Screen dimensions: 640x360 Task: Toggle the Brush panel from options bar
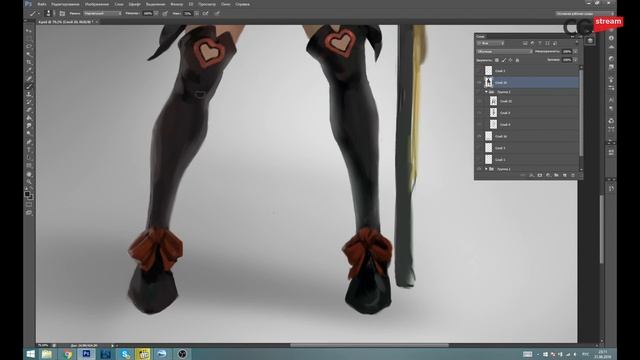(62, 13)
